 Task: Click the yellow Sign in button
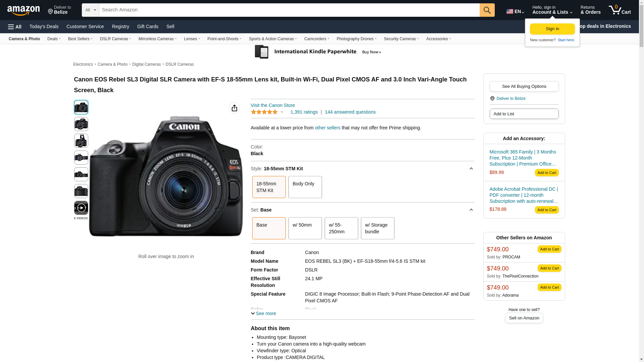point(552,29)
